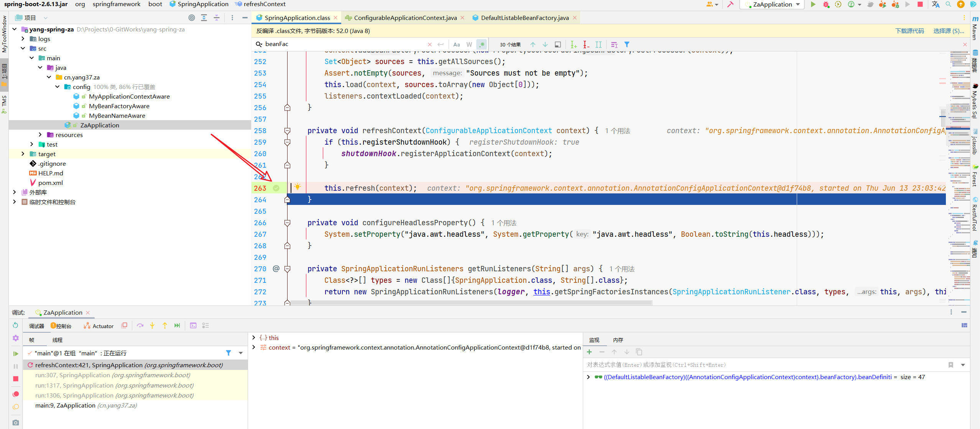The width and height of the screenshot is (980, 429).
Task: Click the search filter funnel icon
Action: (627, 45)
